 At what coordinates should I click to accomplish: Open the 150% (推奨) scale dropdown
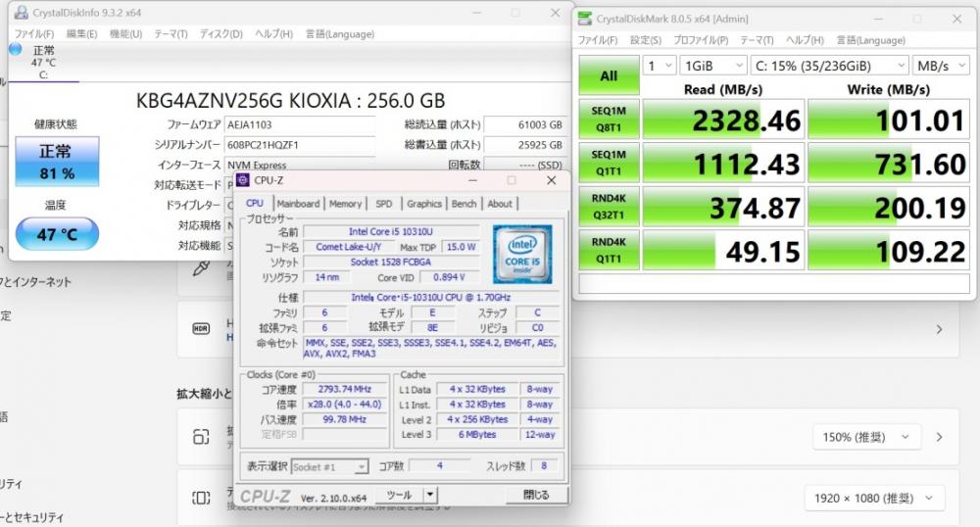[x=867, y=437]
